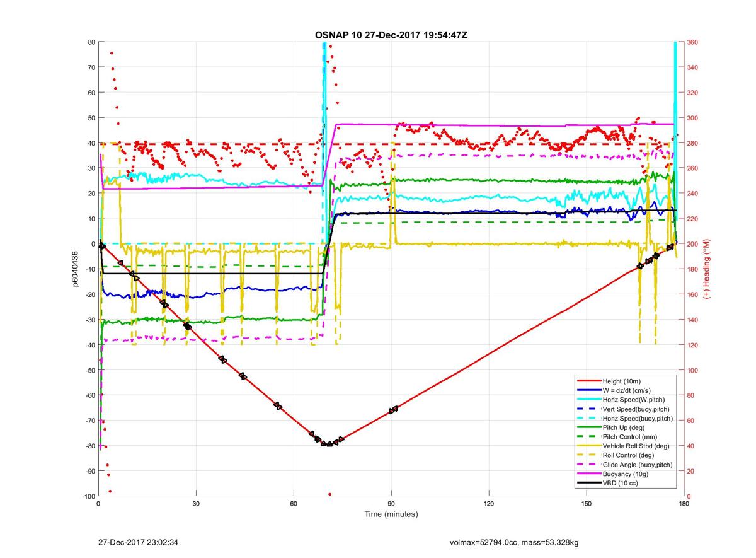Click the right axis tick label "300"
Screen dimensions: 756x558
(693, 118)
